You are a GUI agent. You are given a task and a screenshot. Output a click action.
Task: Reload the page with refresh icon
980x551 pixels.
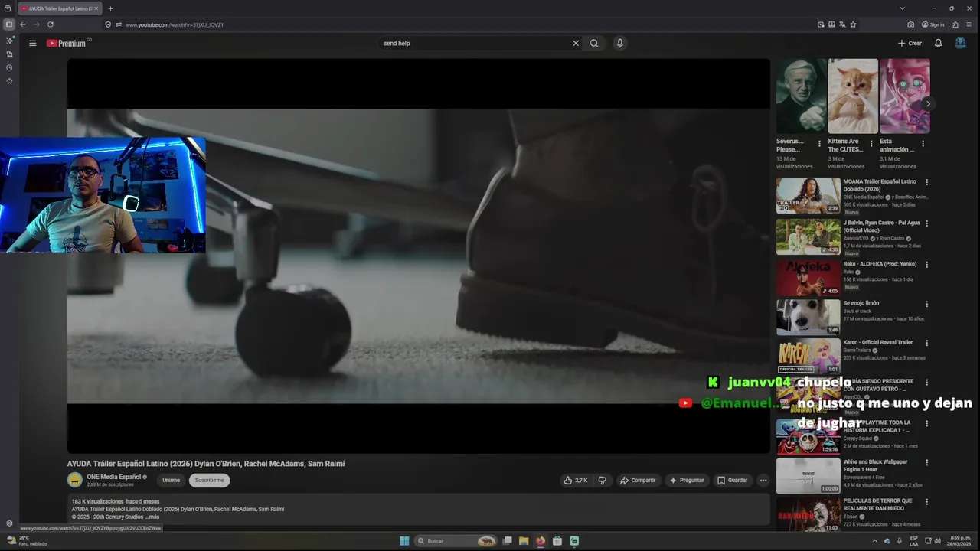pyautogui.click(x=51, y=24)
